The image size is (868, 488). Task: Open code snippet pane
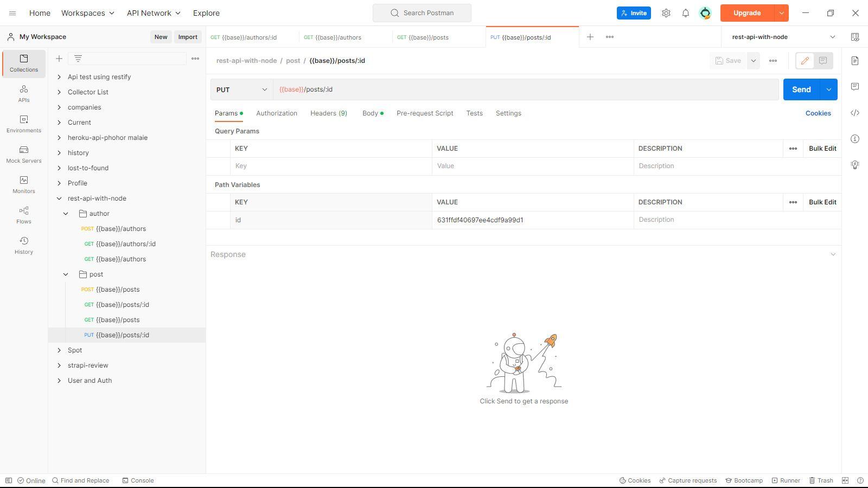click(855, 113)
